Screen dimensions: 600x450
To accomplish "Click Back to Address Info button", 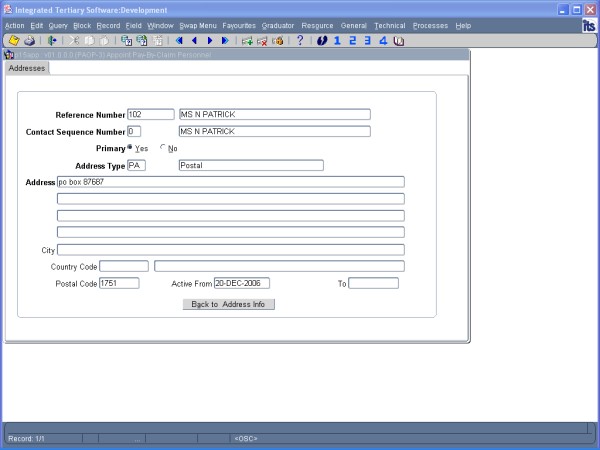I will [228, 303].
